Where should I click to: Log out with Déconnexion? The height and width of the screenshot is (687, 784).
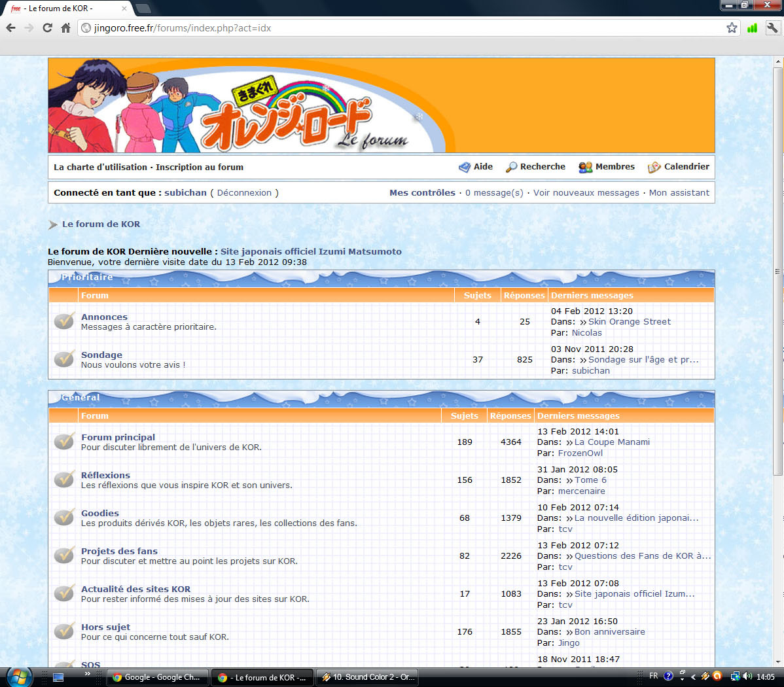pyautogui.click(x=244, y=192)
